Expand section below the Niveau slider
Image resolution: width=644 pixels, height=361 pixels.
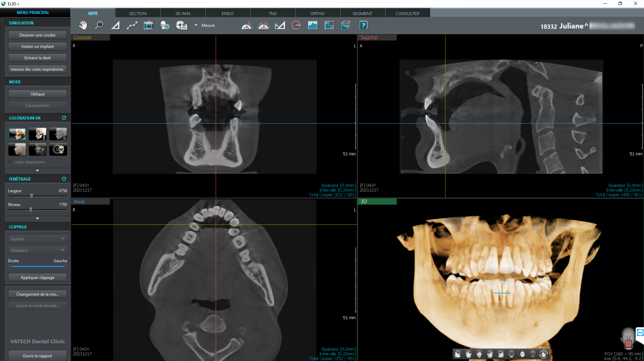pyautogui.click(x=37, y=218)
